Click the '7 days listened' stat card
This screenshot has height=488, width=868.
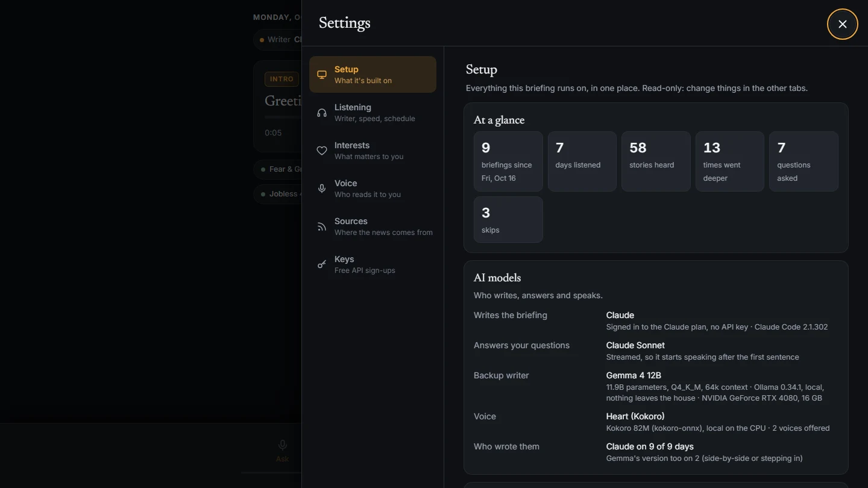[582, 161]
